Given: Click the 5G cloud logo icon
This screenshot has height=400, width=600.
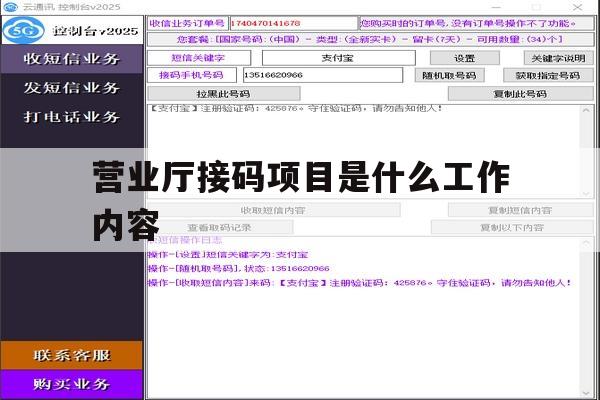Looking at the screenshot, I should tap(23, 30).
